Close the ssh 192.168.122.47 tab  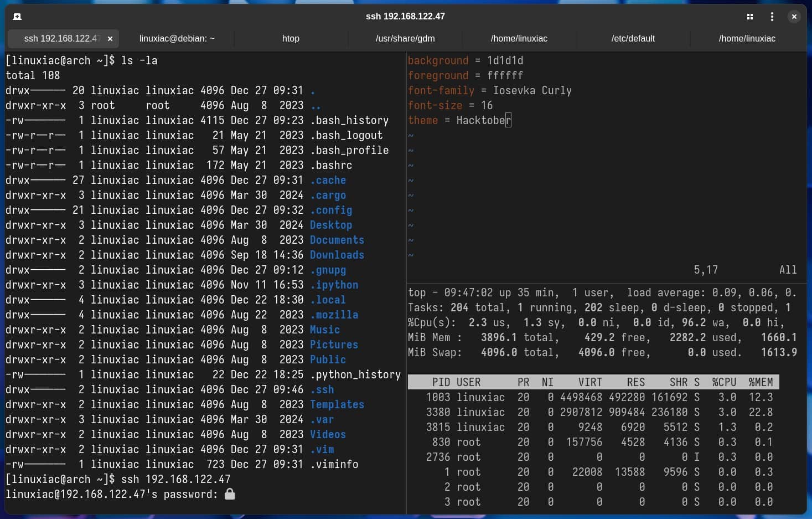pos(110,39)
